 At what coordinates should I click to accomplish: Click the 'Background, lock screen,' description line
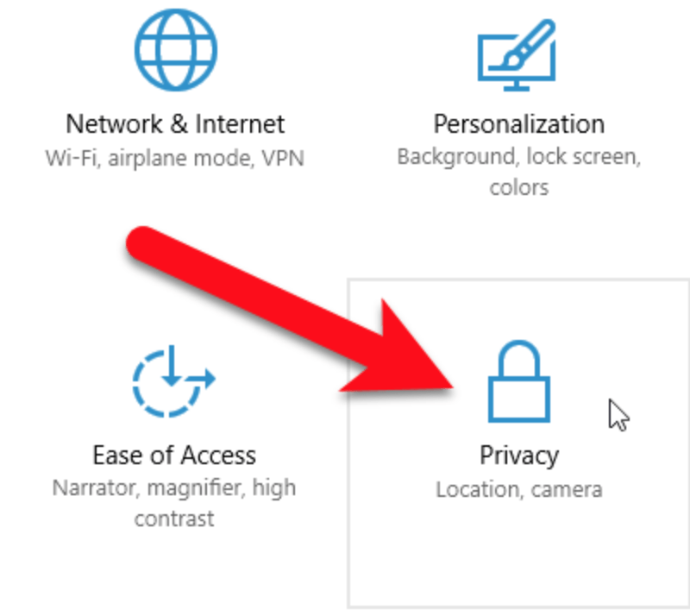pos(519,157)
